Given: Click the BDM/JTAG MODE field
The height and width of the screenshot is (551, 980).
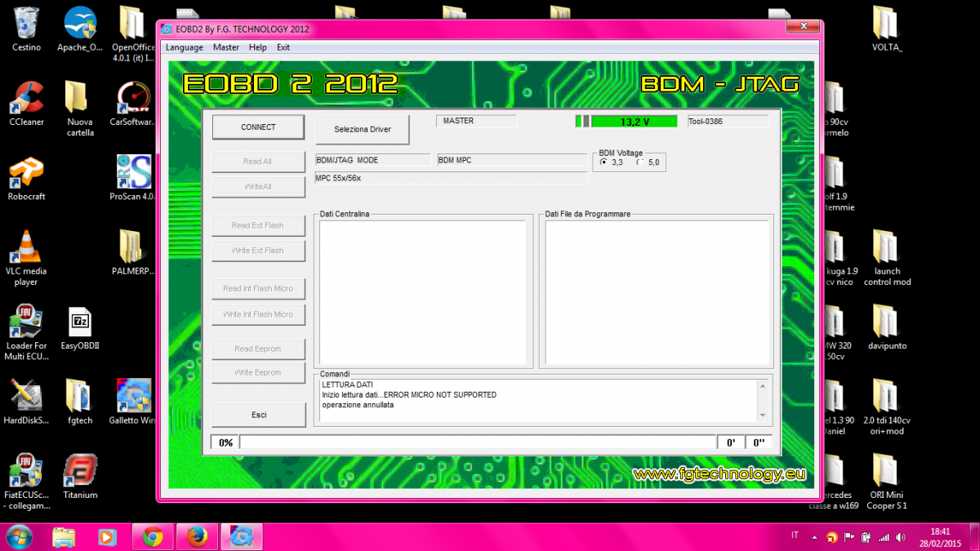Looking at the screenshot, I should (372, 160).
